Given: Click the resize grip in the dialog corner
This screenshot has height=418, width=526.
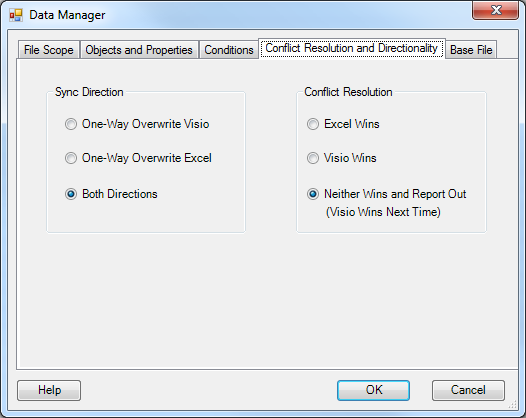Looking at the screenshot, I should pos(513,405).
